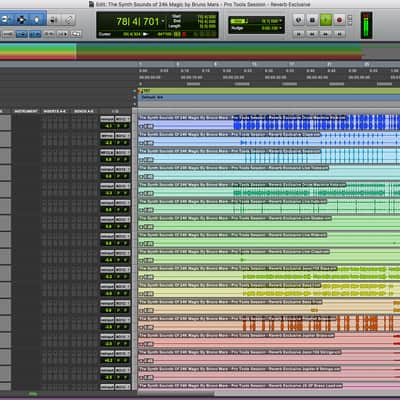Click the I/O column header
Image resolution: width=400 pixels, height=400 pixels.
[x=115, y=111]
